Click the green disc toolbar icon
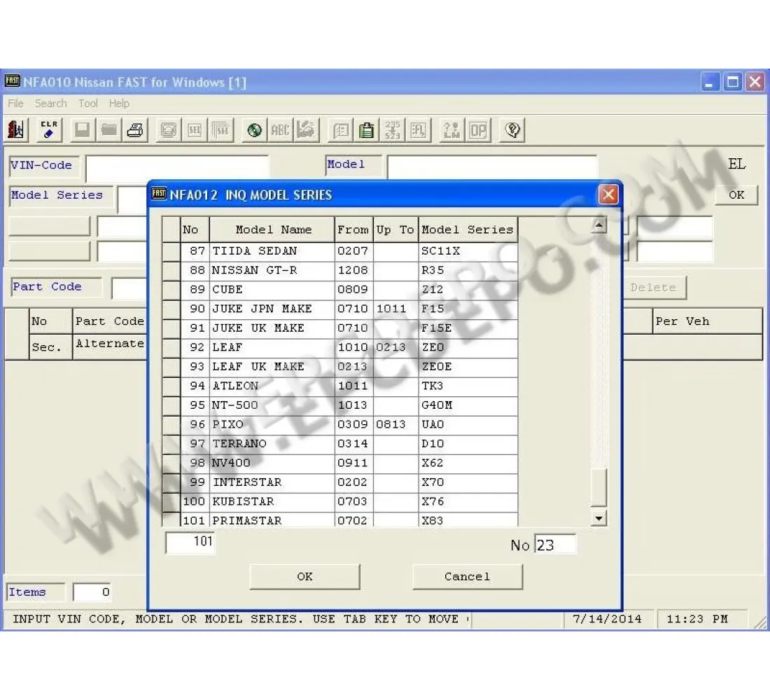The width and height of the screenshot is (770, 700). point(254,130)
